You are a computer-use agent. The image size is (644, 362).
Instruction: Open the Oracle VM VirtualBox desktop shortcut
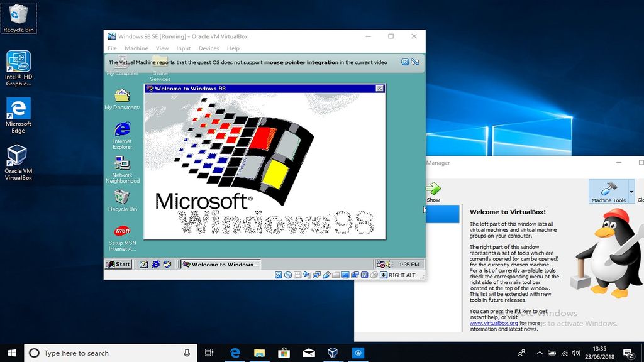pyautogui.click(x=18, y=162)
